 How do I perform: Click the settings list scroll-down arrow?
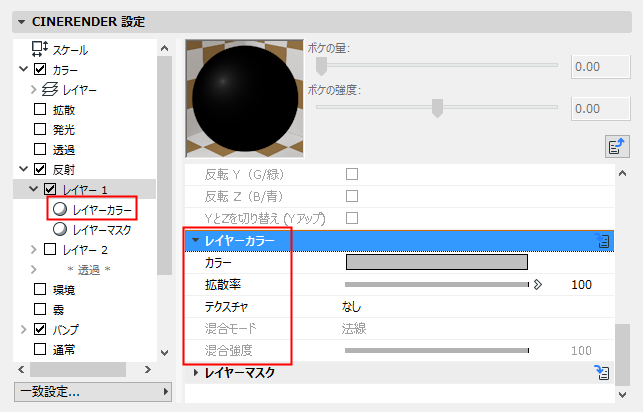click(622, 395)
